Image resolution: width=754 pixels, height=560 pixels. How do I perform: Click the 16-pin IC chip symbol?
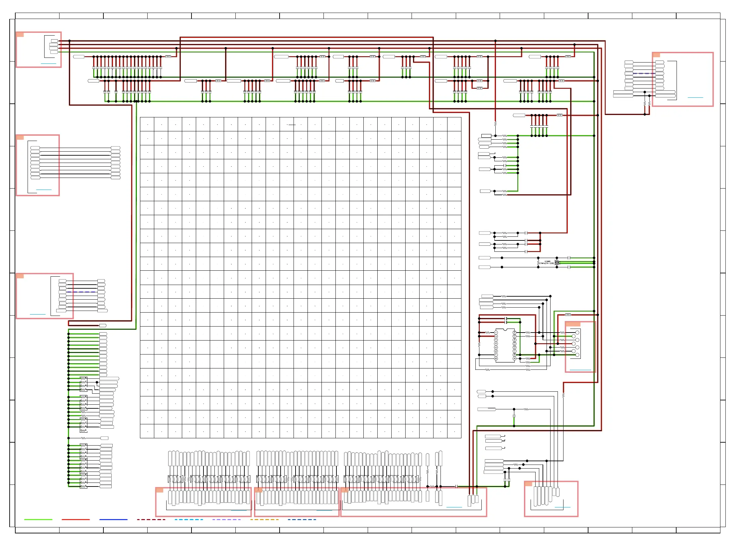pyautogui.click(x=505, y=345)
